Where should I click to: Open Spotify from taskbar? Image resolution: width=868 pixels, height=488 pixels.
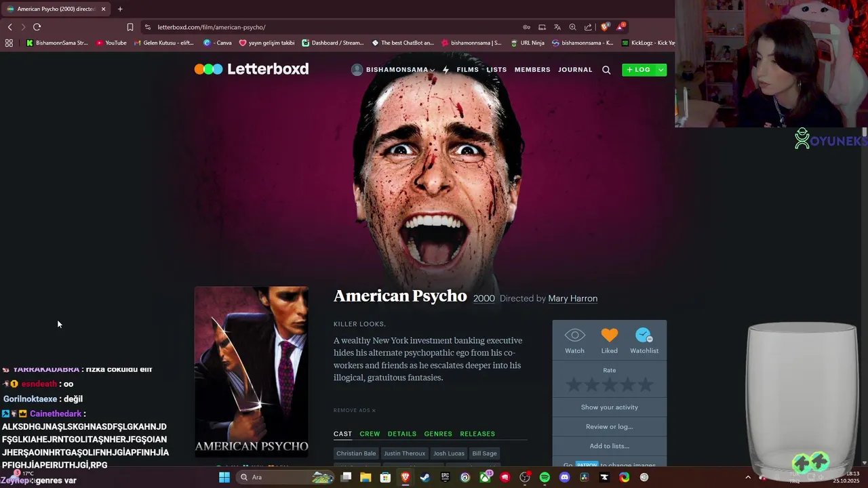[x=545, y=477]
